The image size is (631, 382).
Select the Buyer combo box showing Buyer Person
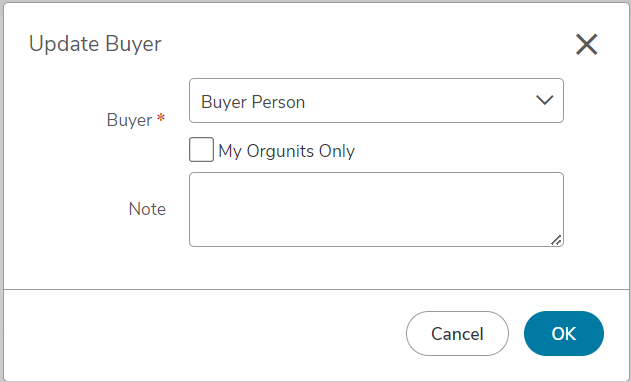click(376, 101)
